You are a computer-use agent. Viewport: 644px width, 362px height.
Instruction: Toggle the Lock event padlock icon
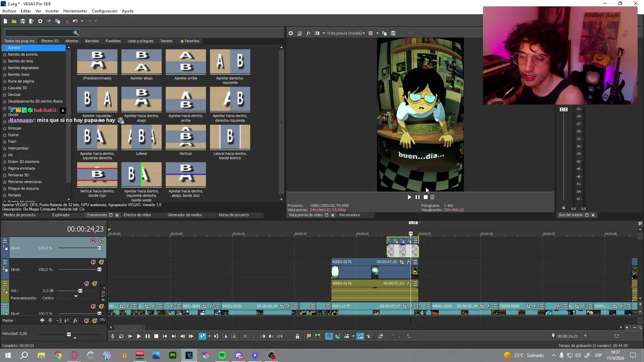(x=297, y=336)
